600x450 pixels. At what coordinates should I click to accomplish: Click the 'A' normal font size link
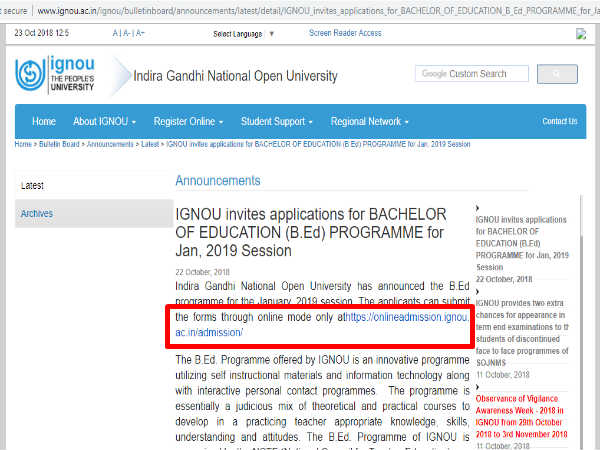tap(115, 33)
